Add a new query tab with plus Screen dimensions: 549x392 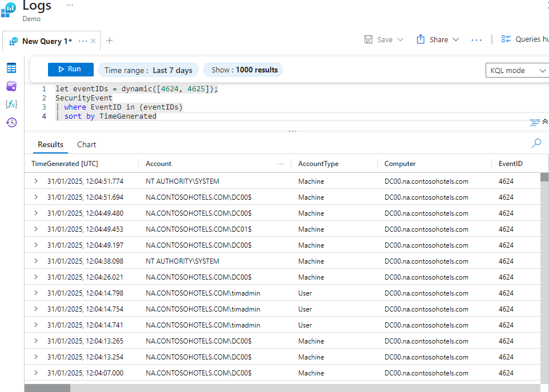point(109,41)
